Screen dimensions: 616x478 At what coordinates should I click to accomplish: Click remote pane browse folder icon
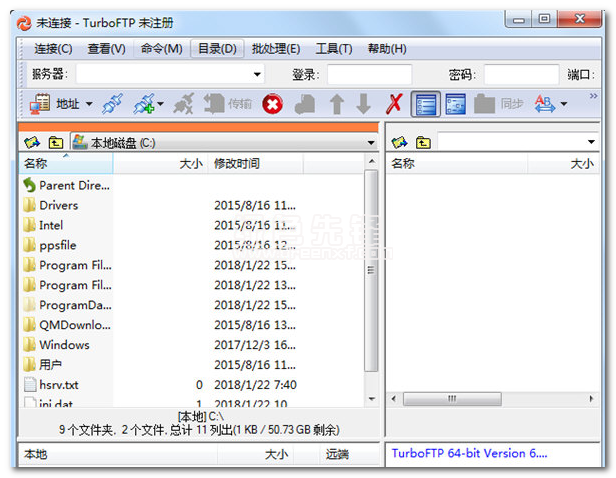click(400, 142)
